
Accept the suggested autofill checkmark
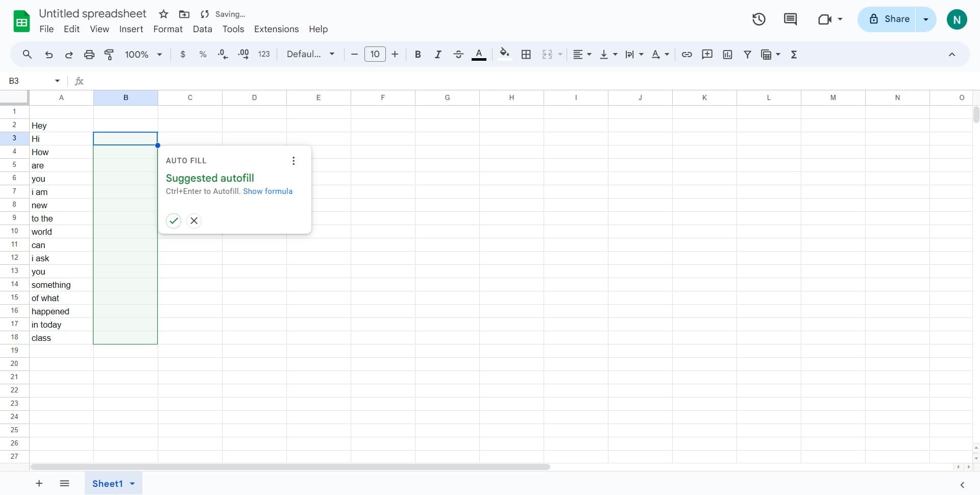point(174,221)
